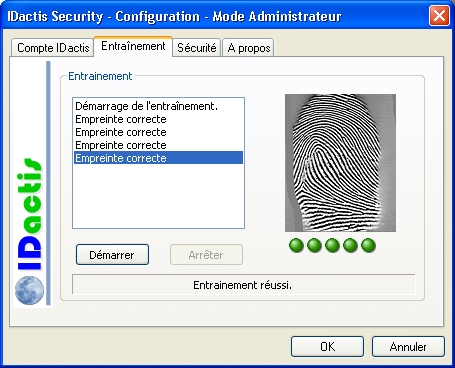
Task: Close the IDactis Security Configuration window
Action: (439, 15)
